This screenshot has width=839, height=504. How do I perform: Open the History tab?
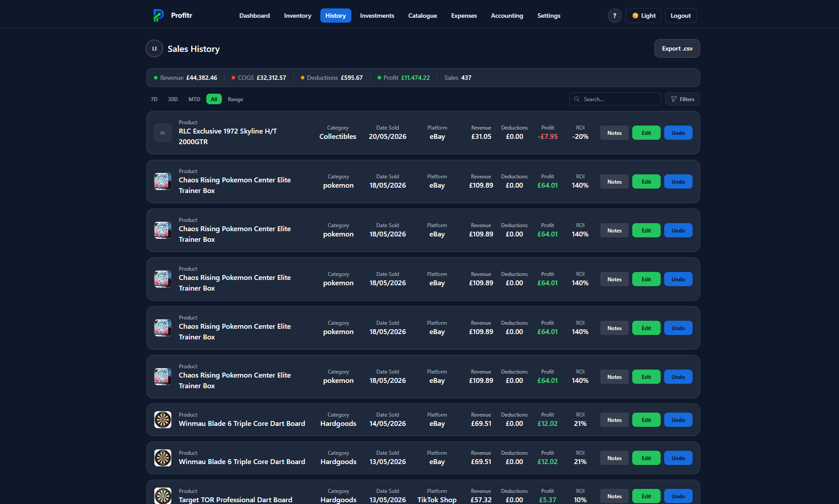335,16
